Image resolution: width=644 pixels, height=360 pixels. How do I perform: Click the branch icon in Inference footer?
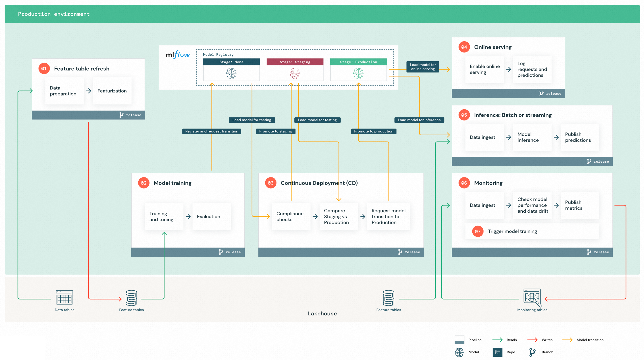pos(589,161)
